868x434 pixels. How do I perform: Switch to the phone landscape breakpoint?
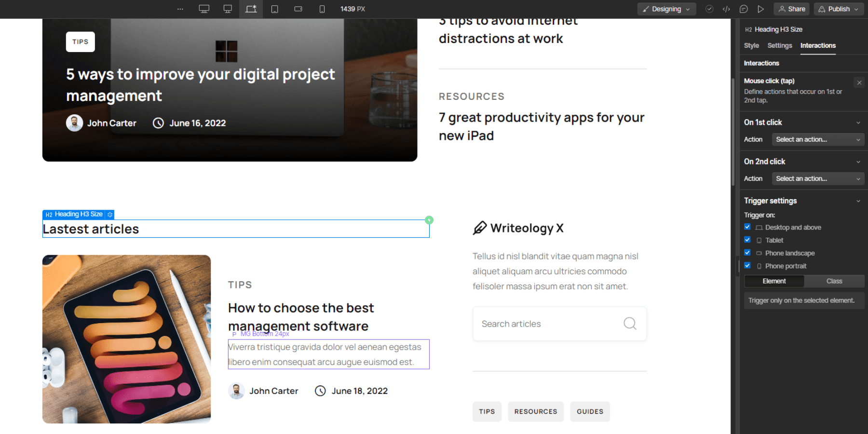tap(298, 9)
